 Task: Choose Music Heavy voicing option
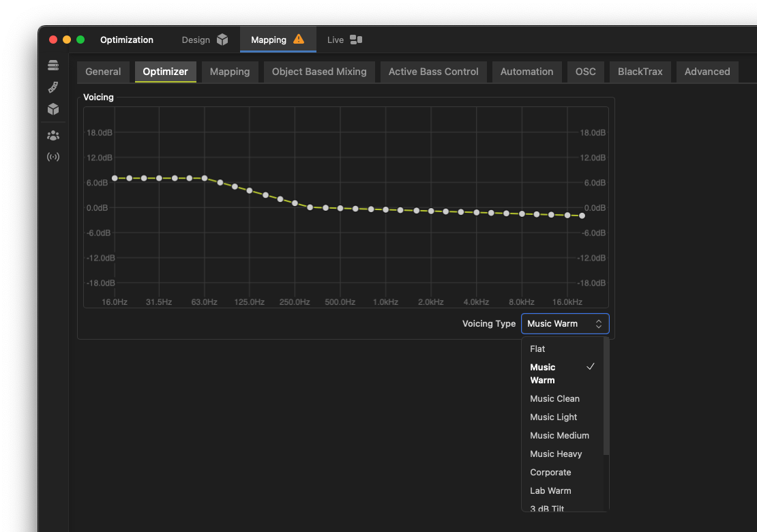tap(556, 454)
